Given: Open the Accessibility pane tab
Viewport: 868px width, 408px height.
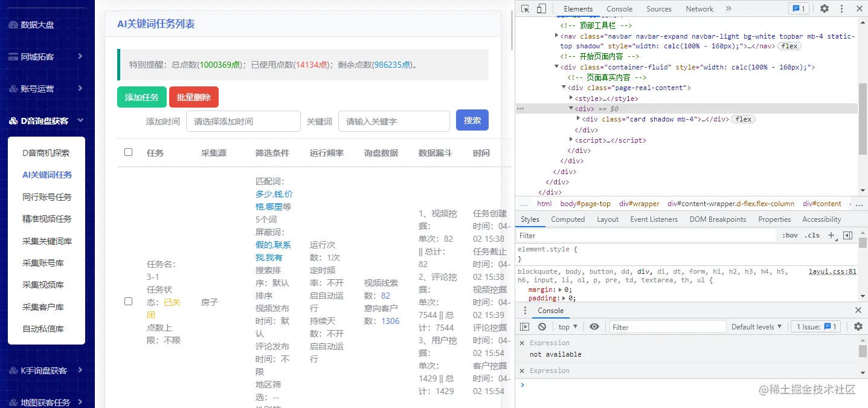Looking at the screenshot, I should [x=821, y=219].
